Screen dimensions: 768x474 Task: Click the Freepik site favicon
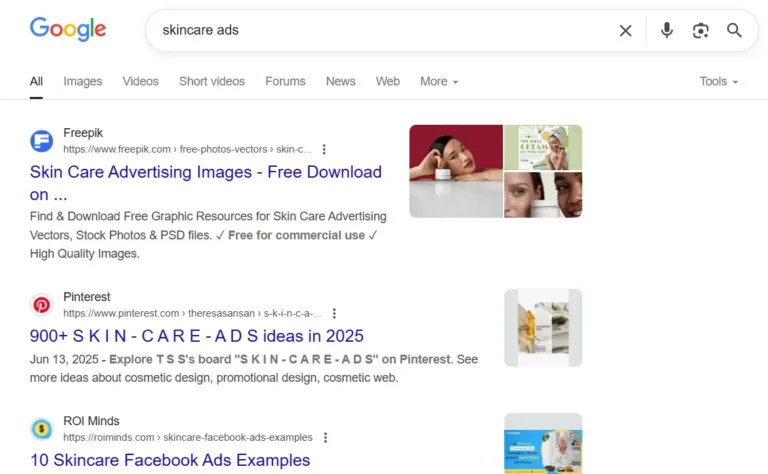coord(42,141)
